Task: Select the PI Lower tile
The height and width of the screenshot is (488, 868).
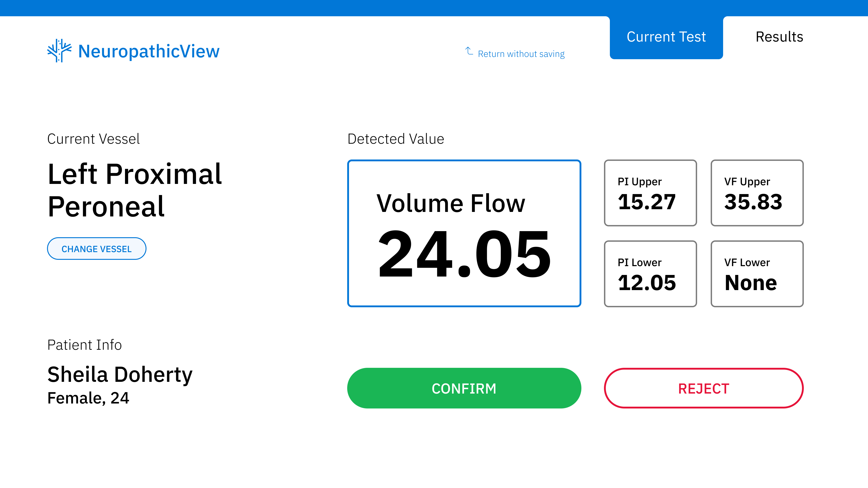Action: [x=650, y=274]
